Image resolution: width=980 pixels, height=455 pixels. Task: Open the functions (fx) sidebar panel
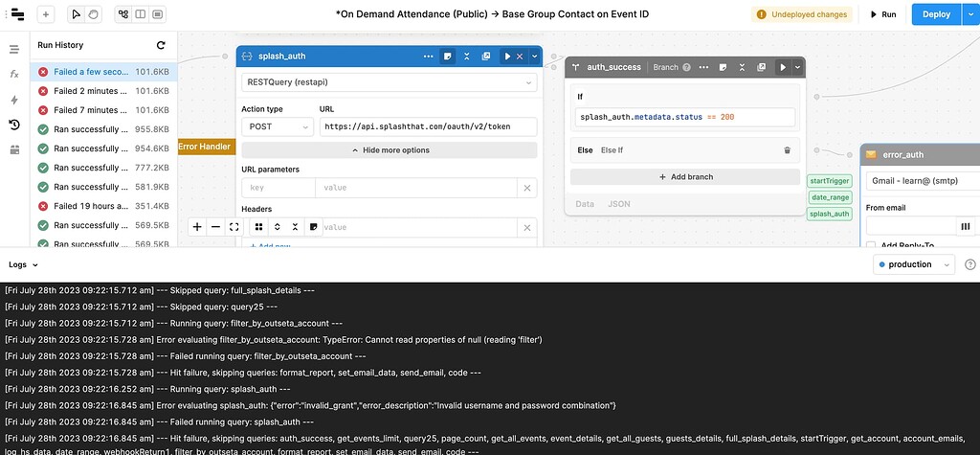pyautogui.click(x=14, y=74)
